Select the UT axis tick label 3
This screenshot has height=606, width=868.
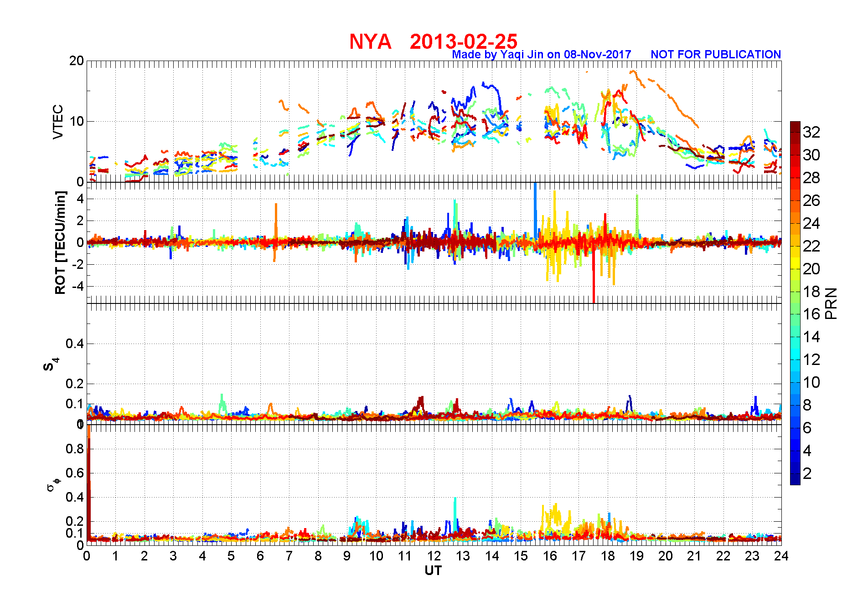point(173,556)
